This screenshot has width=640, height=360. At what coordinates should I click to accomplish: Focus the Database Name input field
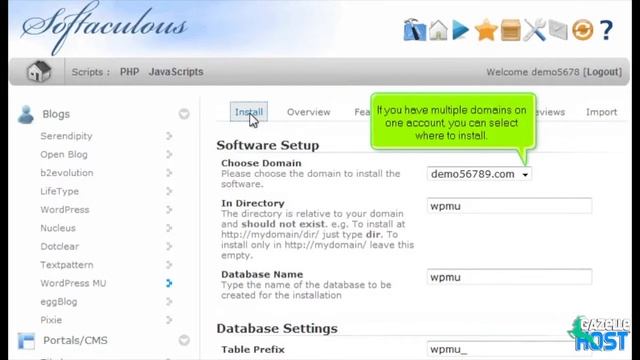pyautogui.click(x=509, y=277)
